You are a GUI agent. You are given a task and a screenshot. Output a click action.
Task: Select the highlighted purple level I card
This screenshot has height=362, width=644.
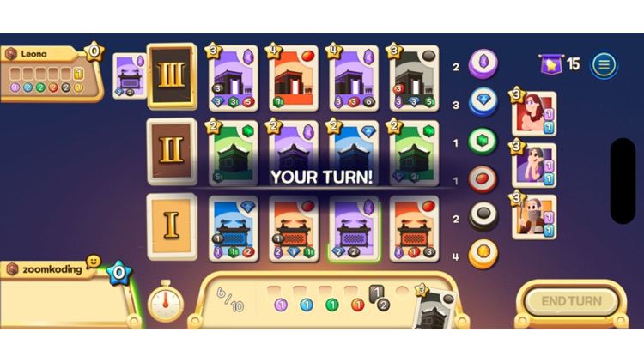coord(354,229)
